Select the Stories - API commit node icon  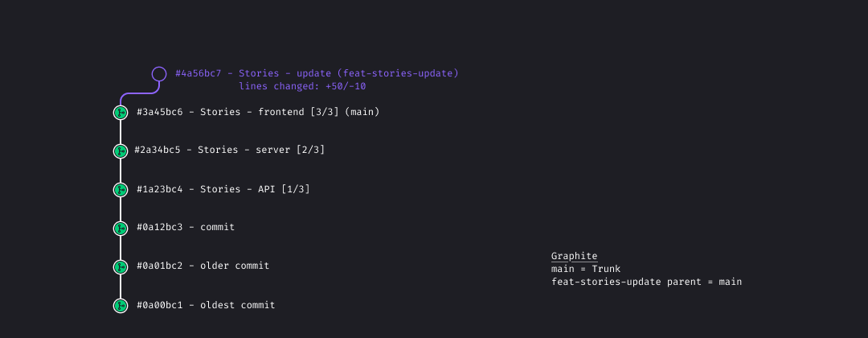coord(121,190)
